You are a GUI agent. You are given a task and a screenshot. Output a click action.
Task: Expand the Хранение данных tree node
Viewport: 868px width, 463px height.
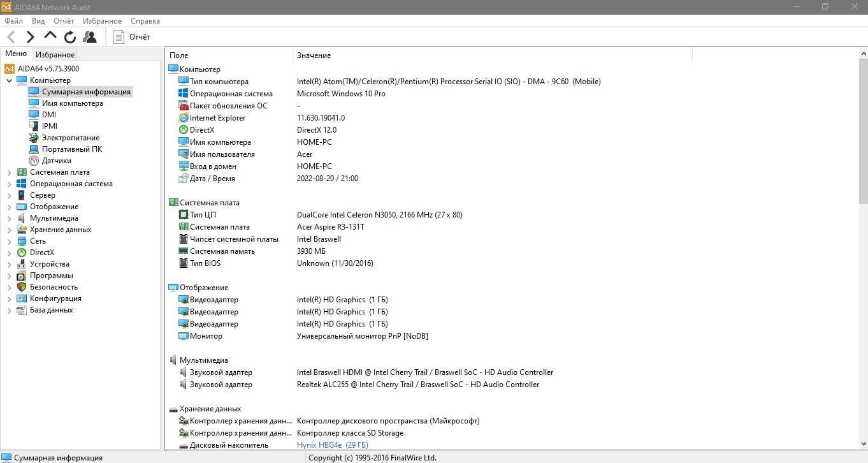click(x=9, y=230)
